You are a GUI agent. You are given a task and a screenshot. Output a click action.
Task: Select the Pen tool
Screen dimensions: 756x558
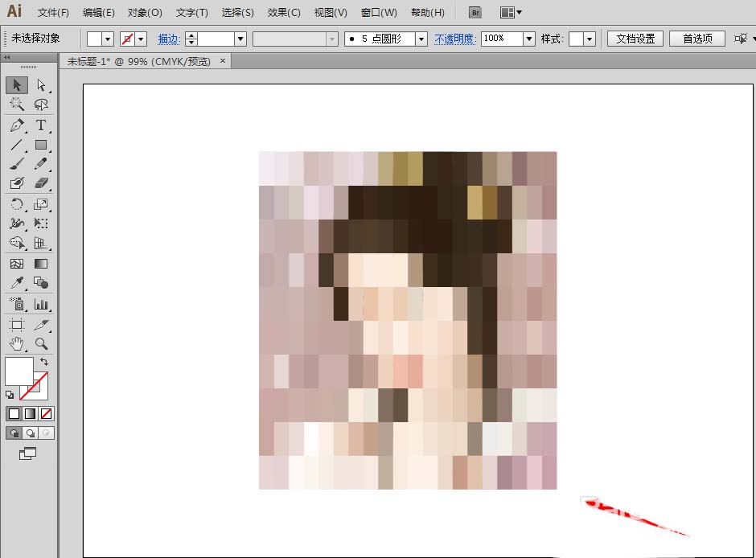[x=17, y=125]
